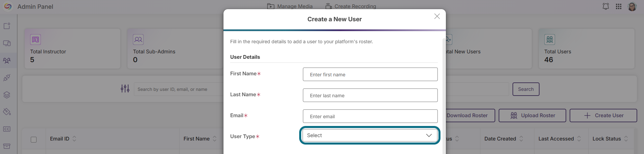Click the Total Users count 46
Image resolution: width=644 pixels, height=154 pixels.
tap(549, 60)
